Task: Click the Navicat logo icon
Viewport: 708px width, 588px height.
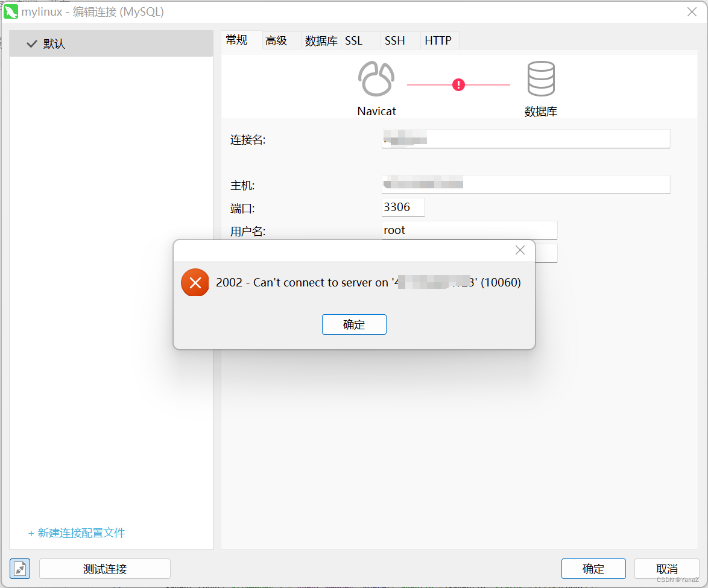Action: click(376, 78)
